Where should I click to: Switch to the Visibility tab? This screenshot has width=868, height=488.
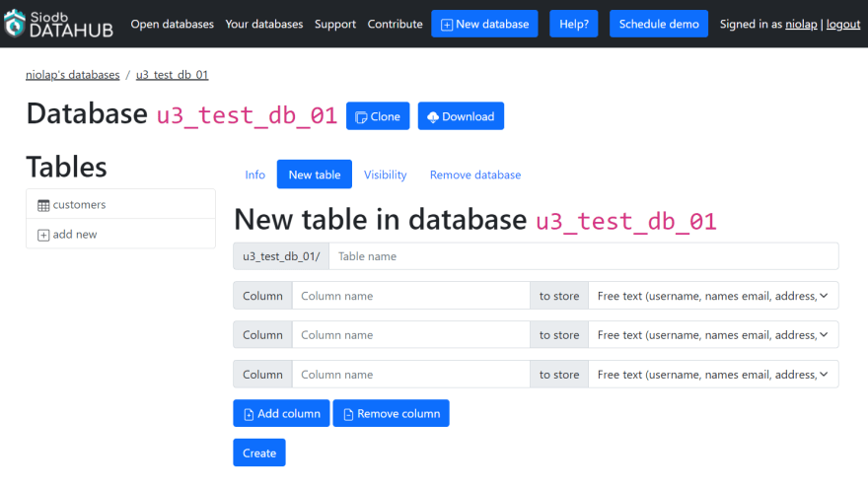coord(386,174)
